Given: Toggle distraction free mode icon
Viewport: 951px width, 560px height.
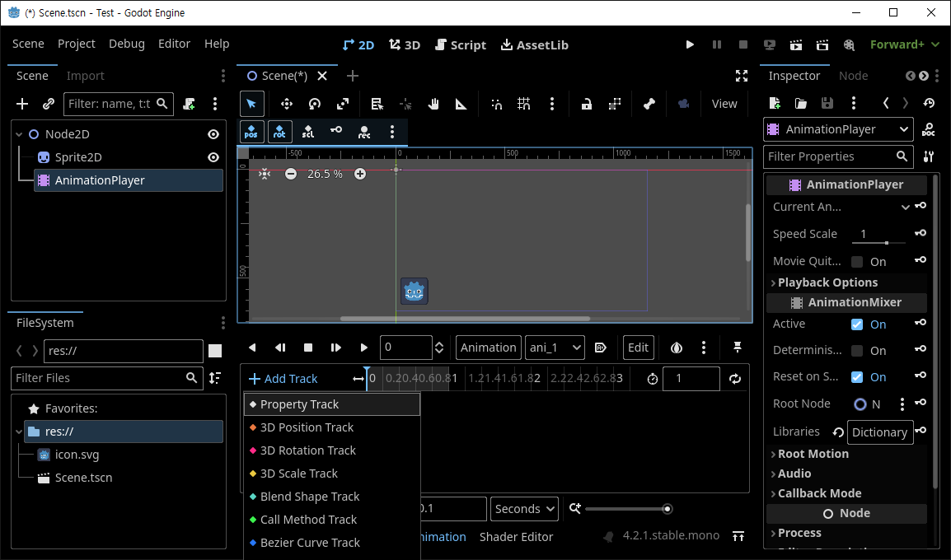Looking at the screenshot, I should (x=741, y=76).
